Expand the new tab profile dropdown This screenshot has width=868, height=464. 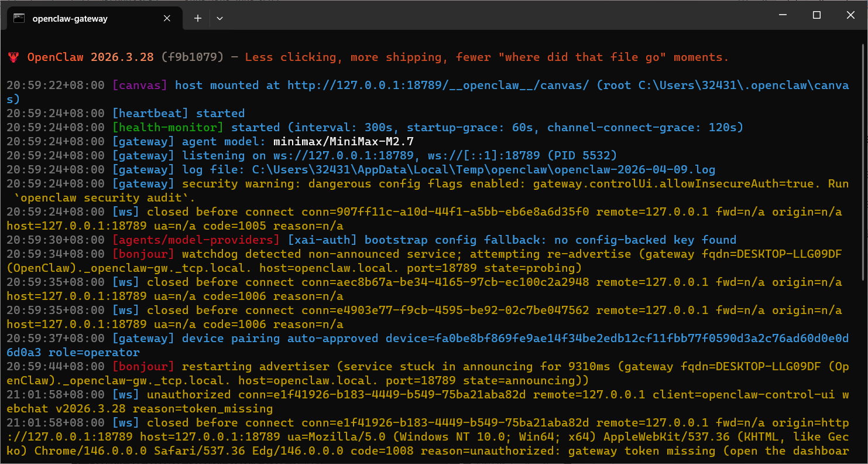(219, 18)
